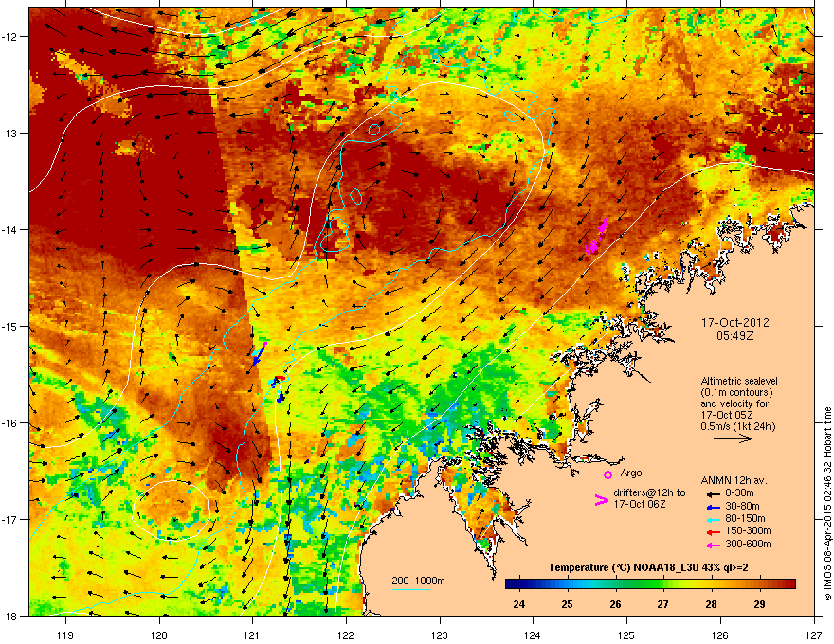The height and width of the screenshot is (644, 834).
Task: Select the dark blue end of the color bar
Action: pos(511,584)
